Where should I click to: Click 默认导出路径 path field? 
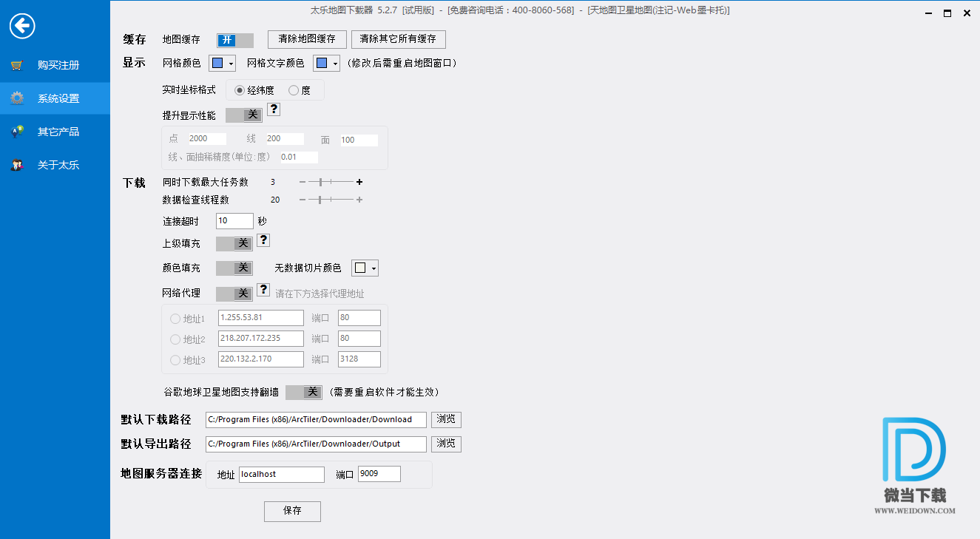(316, 444)
